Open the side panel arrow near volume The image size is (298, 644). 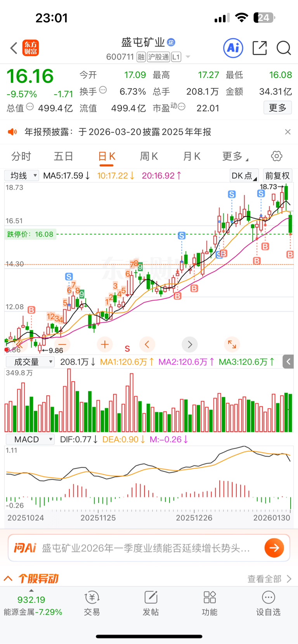coord(288,362)
